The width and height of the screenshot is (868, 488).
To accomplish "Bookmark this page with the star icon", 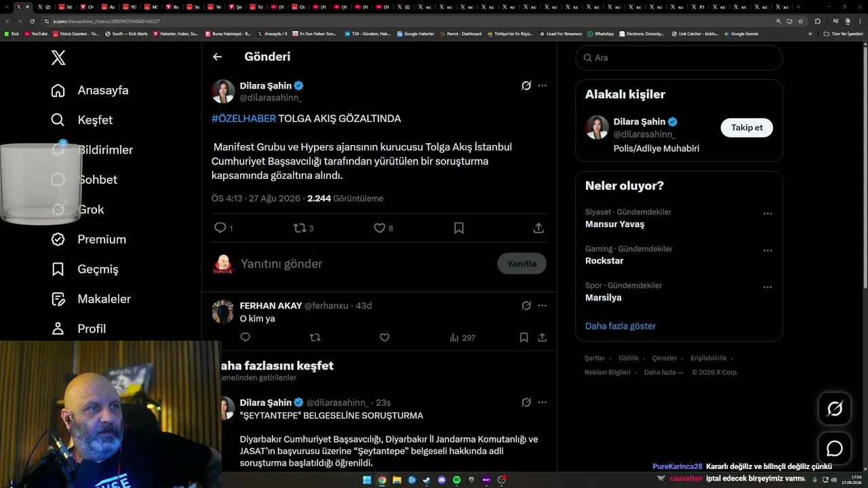I will click(x=801, y=21).
